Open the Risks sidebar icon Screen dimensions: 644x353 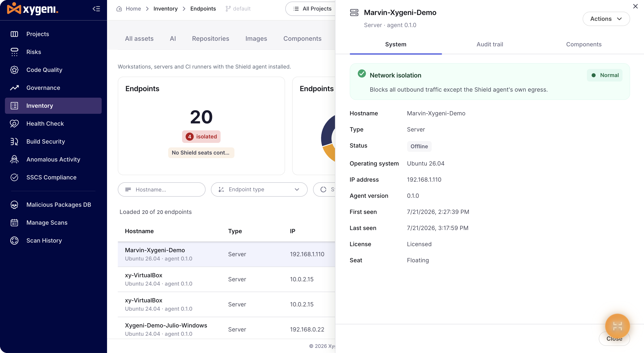point(14,52)
